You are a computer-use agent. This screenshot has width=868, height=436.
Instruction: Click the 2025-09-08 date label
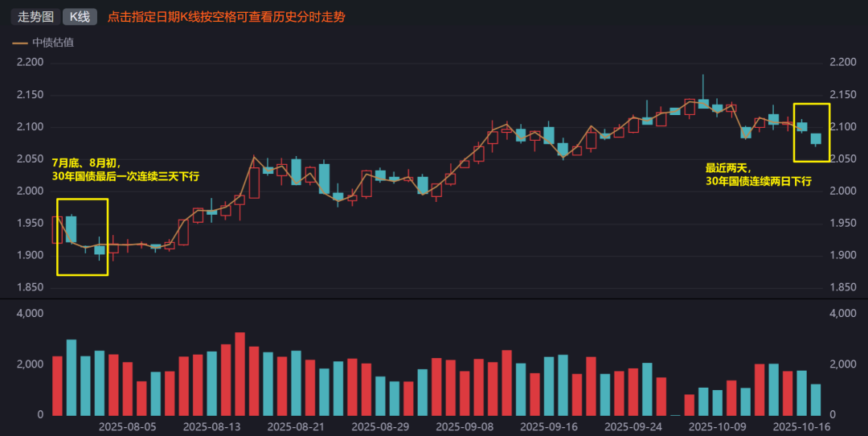[x=465, y=426]
